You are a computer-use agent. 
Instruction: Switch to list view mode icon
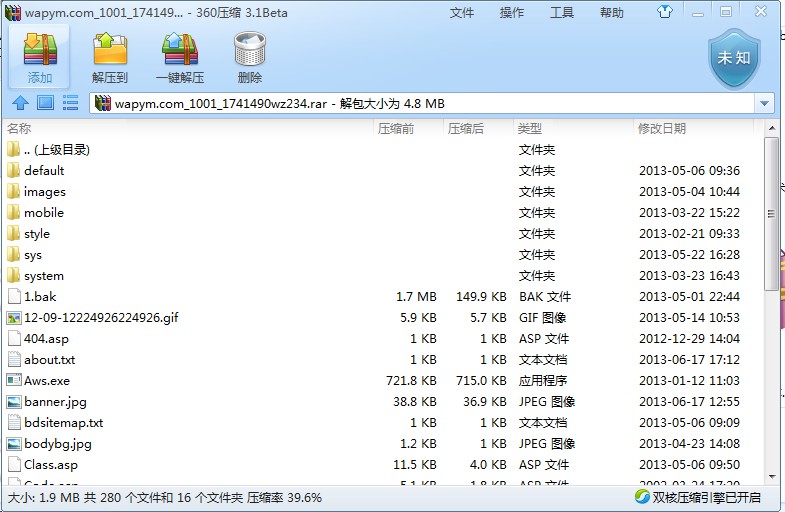pos(70,103)
